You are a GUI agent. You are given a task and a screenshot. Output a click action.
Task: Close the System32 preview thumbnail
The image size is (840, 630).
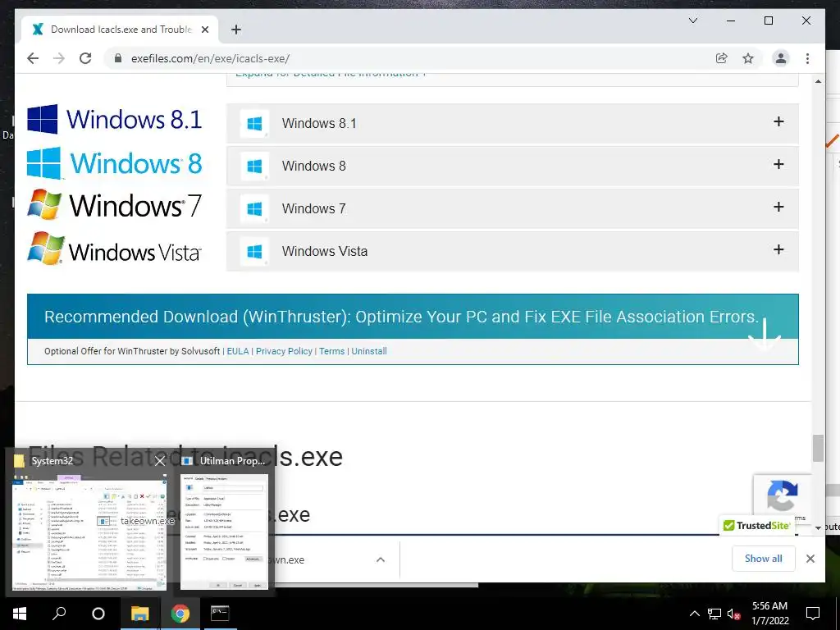pos(160,461)
